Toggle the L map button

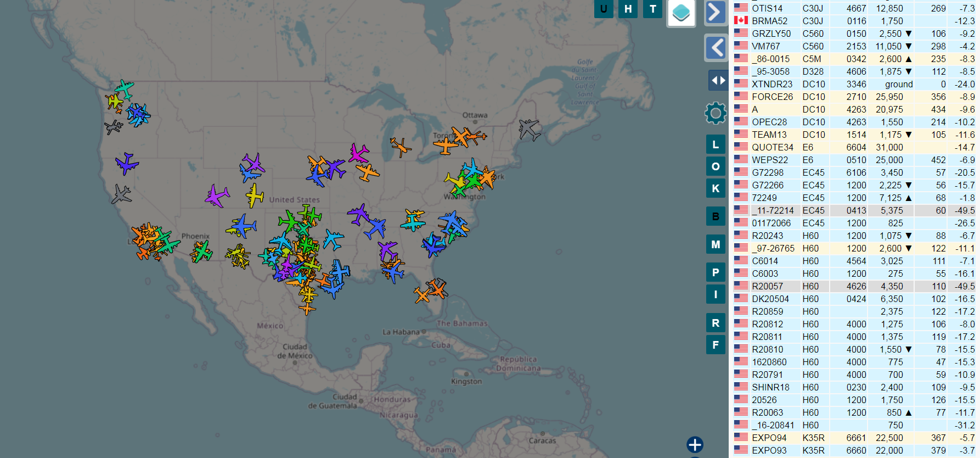(x=716, y=144)
